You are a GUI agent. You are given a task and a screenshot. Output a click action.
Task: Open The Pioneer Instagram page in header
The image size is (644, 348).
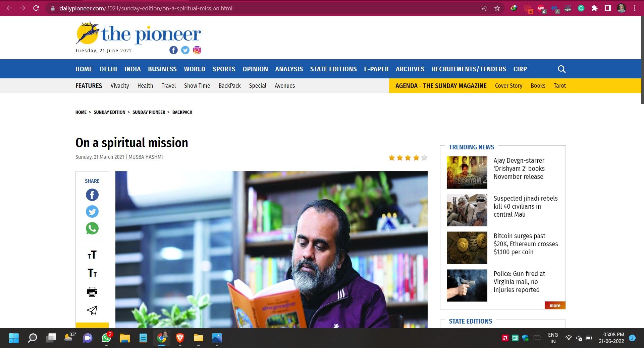click(197, 50)
